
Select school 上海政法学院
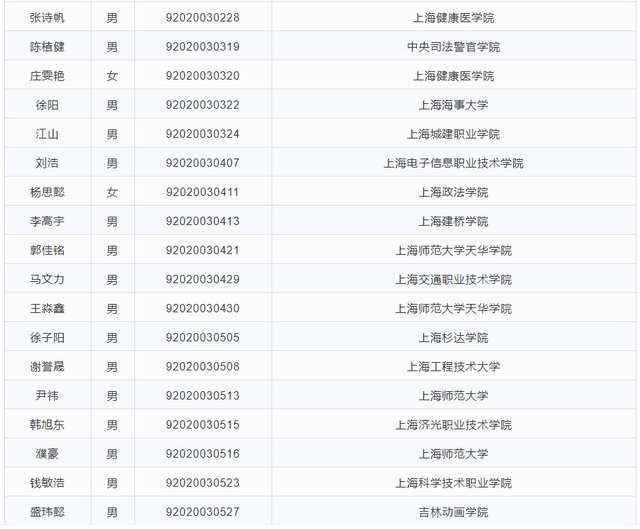[453, 192]
